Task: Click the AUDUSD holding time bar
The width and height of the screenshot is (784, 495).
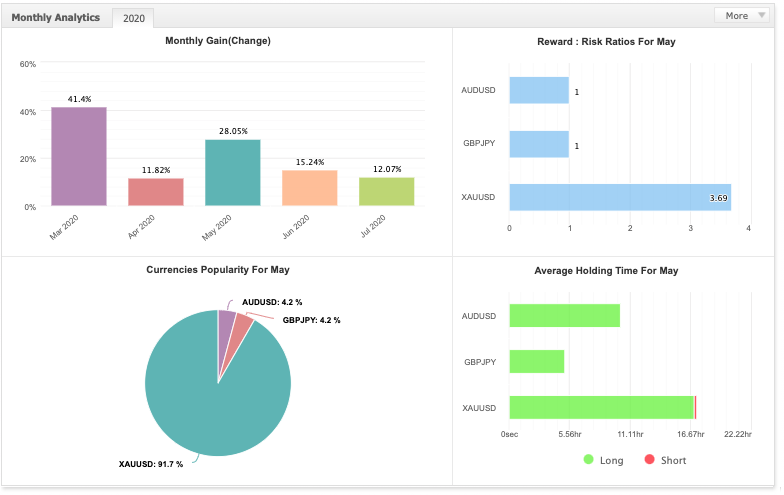Action: (565, 316)
